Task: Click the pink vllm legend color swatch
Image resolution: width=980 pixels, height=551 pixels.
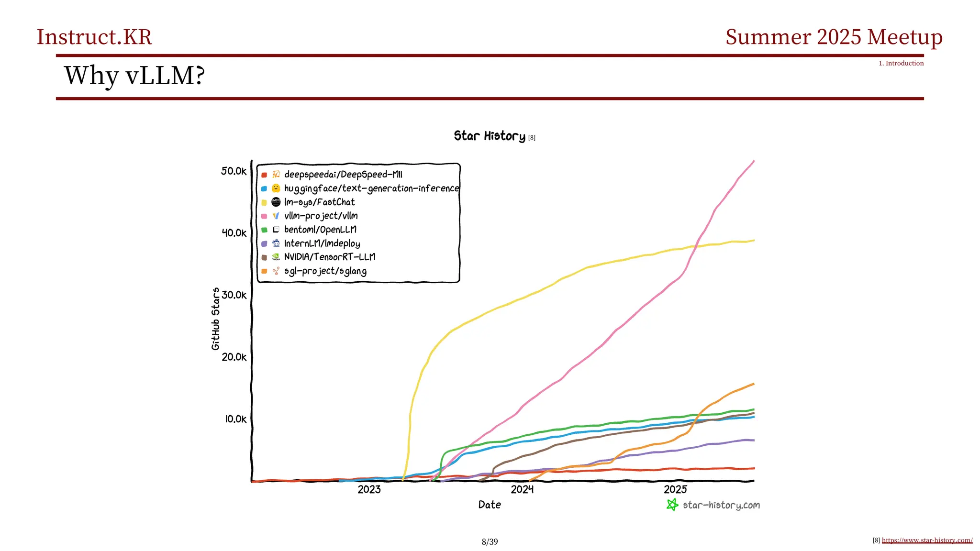Action: 264,216
